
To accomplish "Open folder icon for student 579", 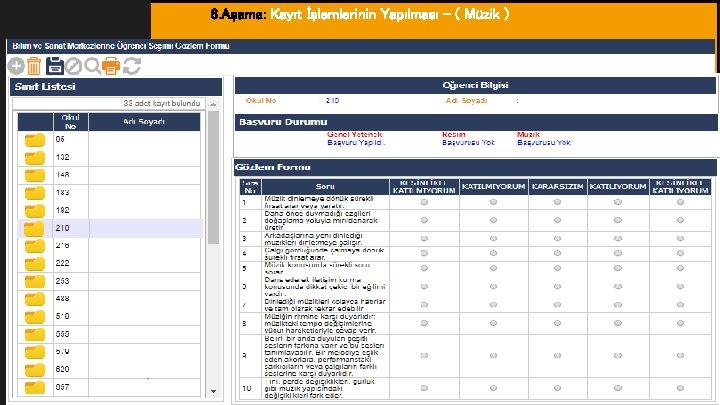I will point(35,352).
